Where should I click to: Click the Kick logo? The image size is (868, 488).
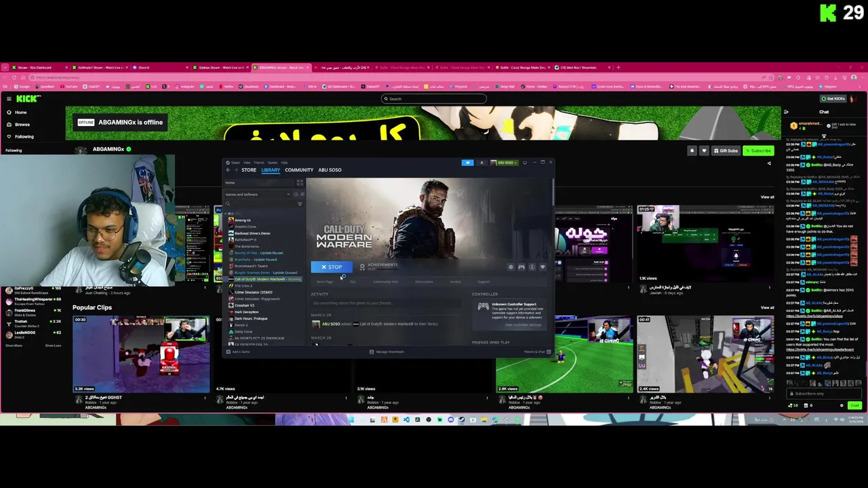click(x=28, y=99)
